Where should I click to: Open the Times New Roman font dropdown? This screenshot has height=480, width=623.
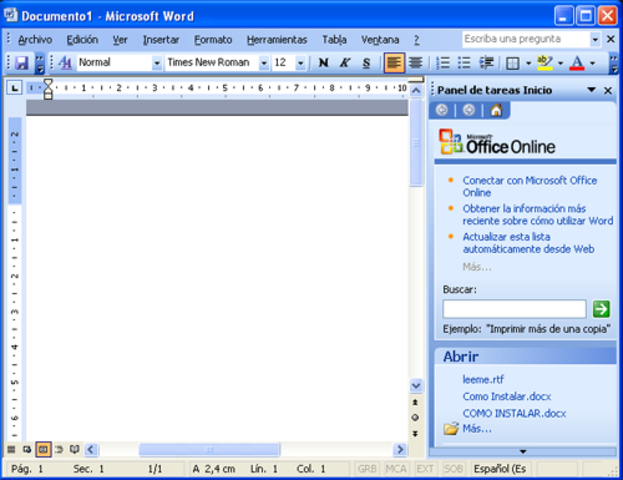(263, 63)
